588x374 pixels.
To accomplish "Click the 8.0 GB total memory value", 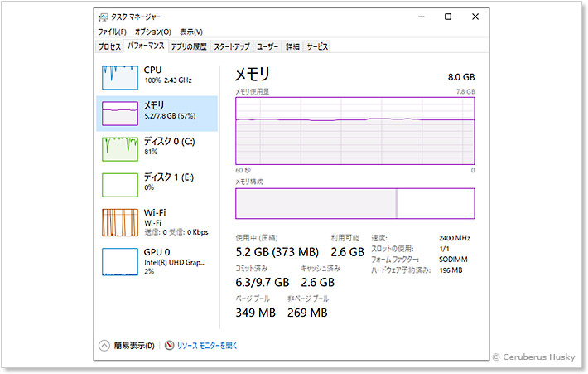I will pos(461,77).
